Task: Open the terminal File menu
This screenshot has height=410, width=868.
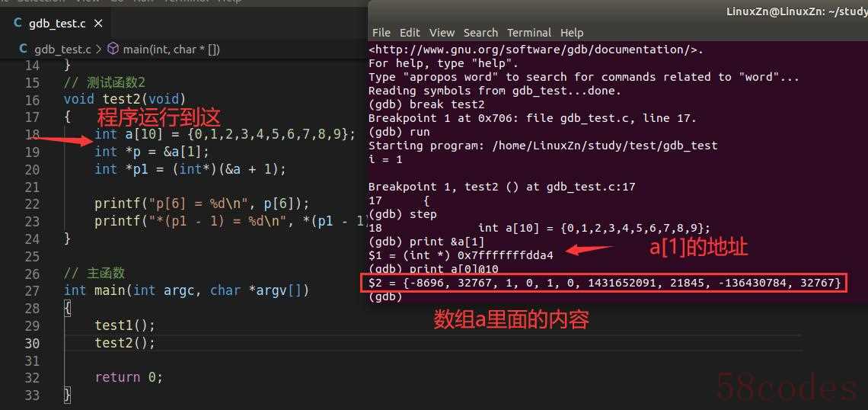Action: click(x=381, y=33)
